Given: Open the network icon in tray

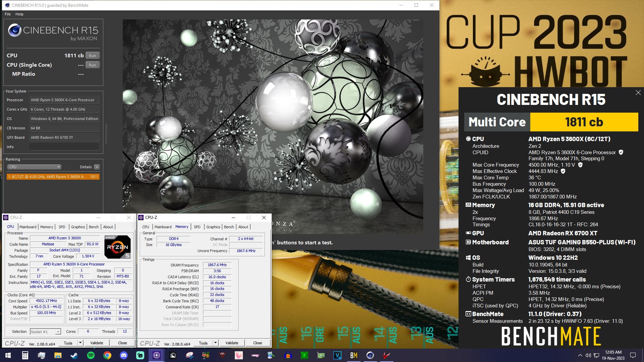Looking at the screenshot, I should coord(596,355).
